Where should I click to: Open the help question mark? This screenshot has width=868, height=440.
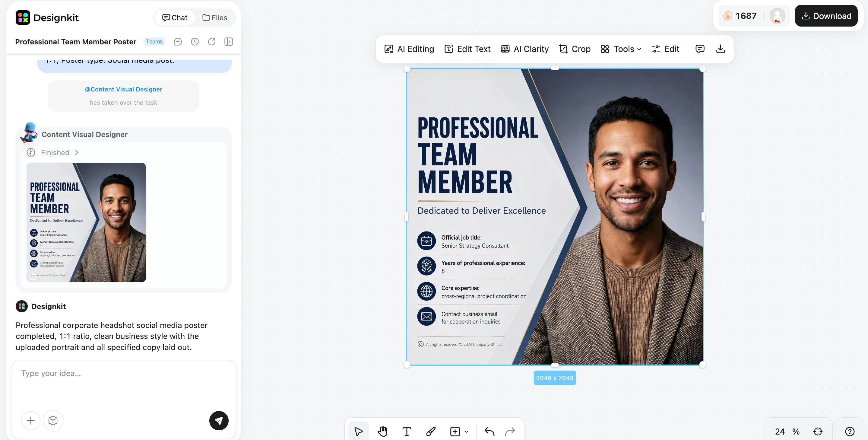click(850, 432)
